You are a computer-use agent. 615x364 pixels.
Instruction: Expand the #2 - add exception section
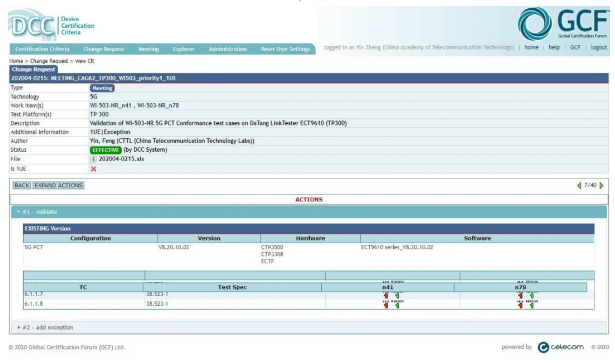pyautogui.click(x=18, y=328)
